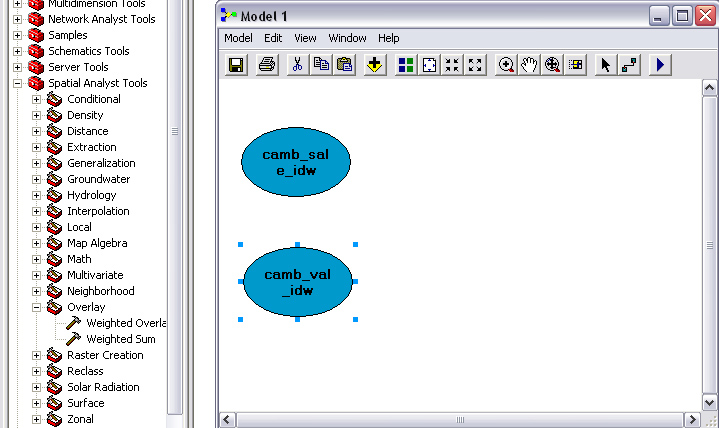The width and height of the screenshot is (719, 428).
Task: Select the Add Connection tool
Action: 629,65
